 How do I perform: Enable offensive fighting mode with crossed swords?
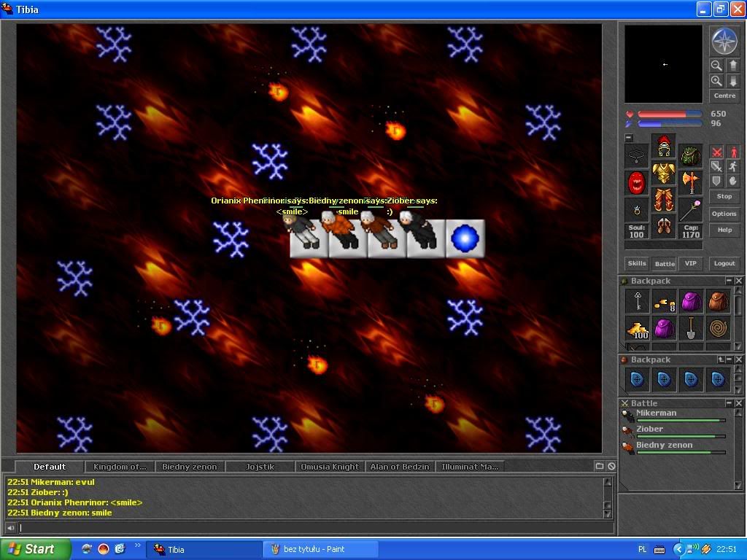[x=716, y=152]
